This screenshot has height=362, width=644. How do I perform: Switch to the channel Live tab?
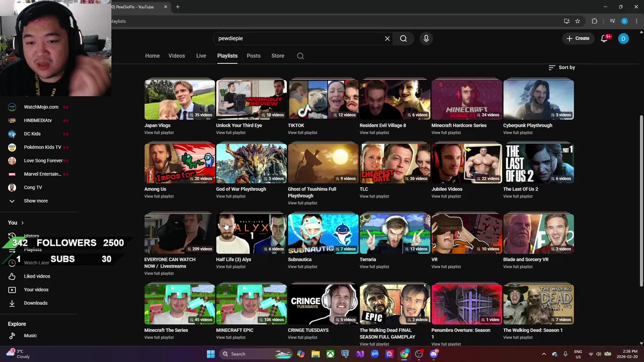[x=201, y=56]
